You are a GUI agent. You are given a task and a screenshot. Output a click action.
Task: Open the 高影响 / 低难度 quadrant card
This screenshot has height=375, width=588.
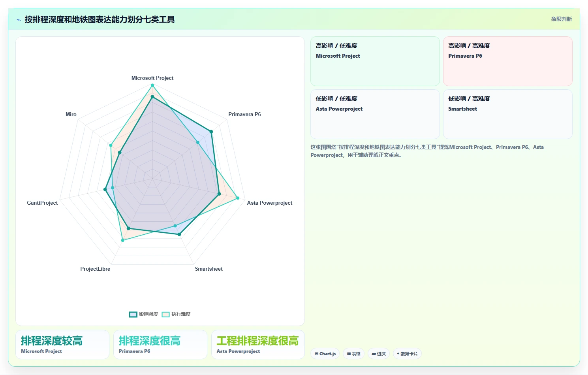click(375, 61)
